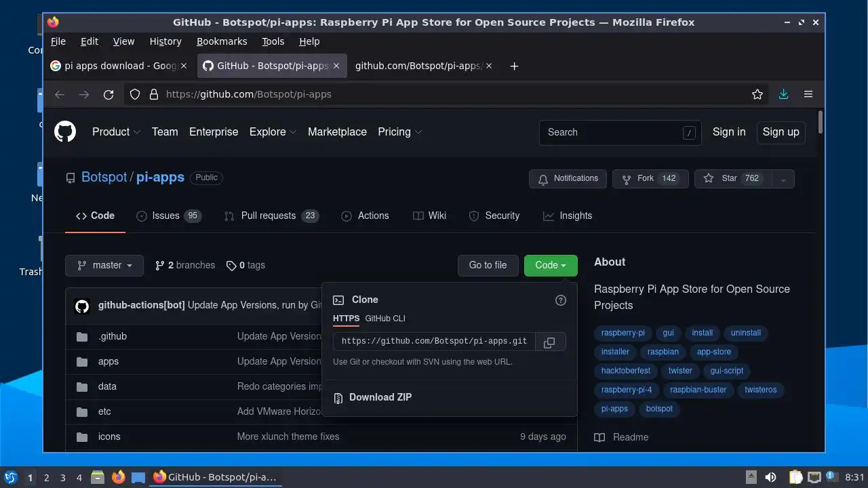
Task: Click in the GitHub Search field
Action: (x=620, y=133)
